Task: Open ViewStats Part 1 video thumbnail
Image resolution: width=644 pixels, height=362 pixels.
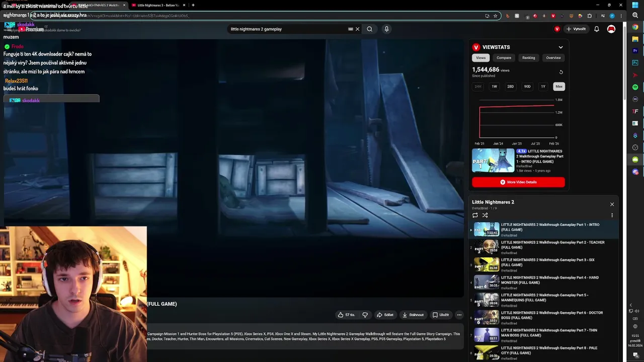Action: (x=493, y=160)
